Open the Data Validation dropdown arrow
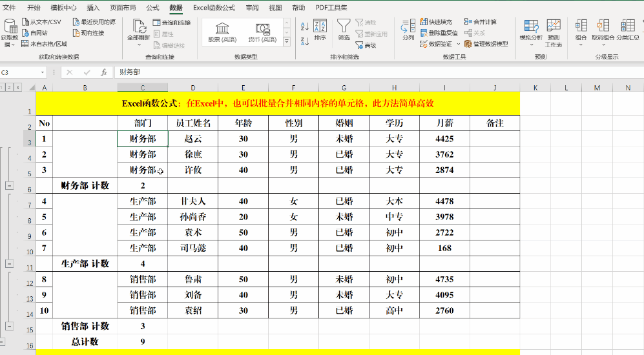Image resolution: width=644 pixels, height=355 pixels. 458,44
